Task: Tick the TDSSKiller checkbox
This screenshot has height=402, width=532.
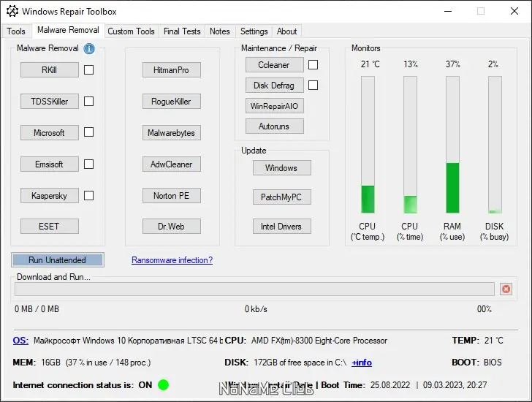Action: pos(89,101)
